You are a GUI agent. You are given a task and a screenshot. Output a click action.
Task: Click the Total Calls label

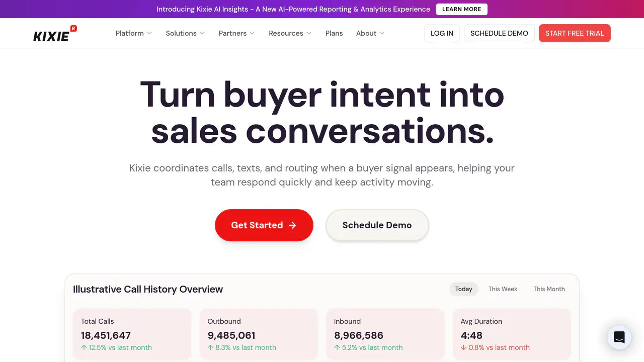pyautogui.click(x=98, y=321)
